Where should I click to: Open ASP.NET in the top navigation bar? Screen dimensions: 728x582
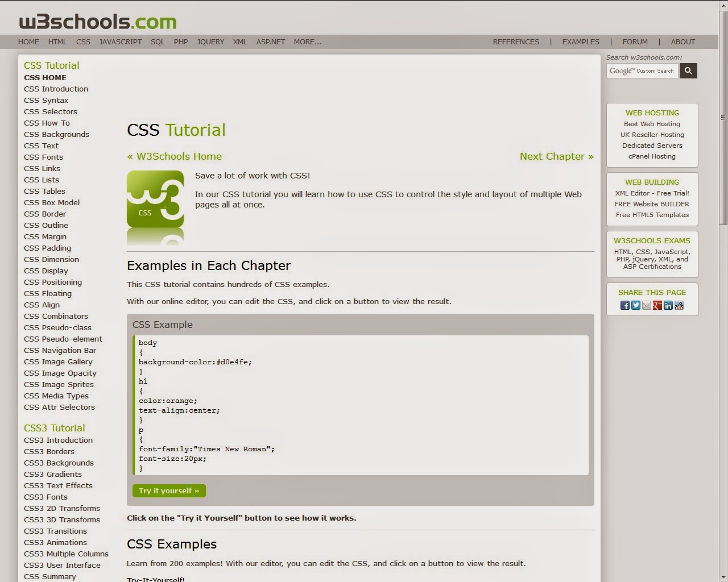[x=271, y=41]
